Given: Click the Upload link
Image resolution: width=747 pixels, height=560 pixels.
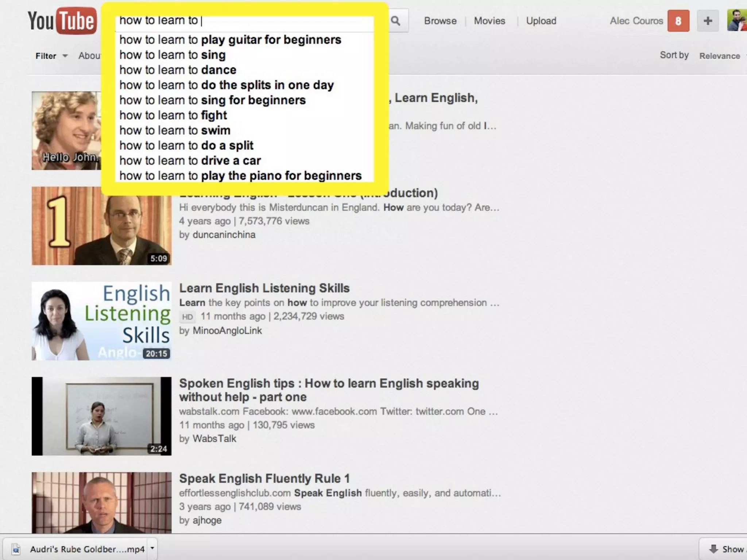Looking at the screenshot, I should coord(541,21).
